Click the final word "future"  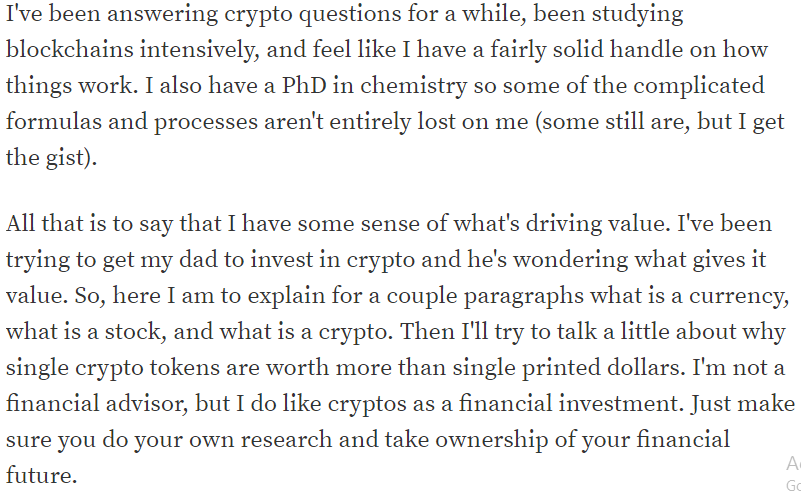coord(41,475)
